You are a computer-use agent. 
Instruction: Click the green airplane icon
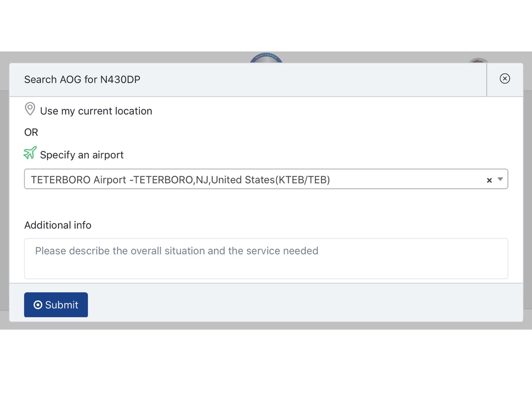pyautogui.click(x=30, y=153)
